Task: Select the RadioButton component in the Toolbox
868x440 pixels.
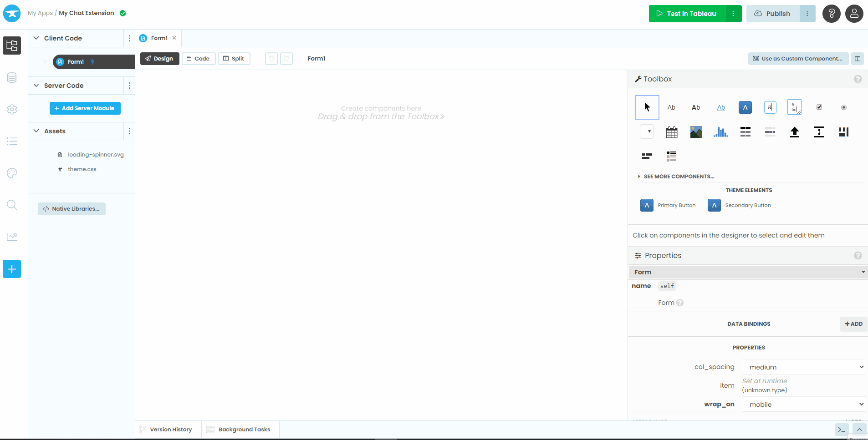Action: tap(843, 107)
